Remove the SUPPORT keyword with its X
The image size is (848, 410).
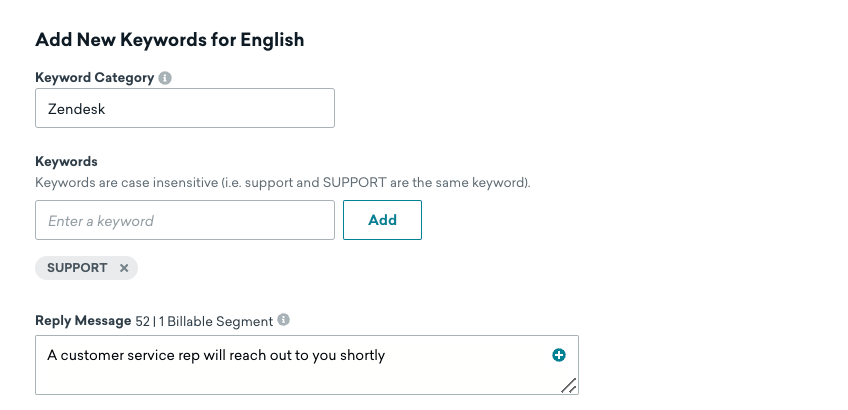[x=124, y=268]
